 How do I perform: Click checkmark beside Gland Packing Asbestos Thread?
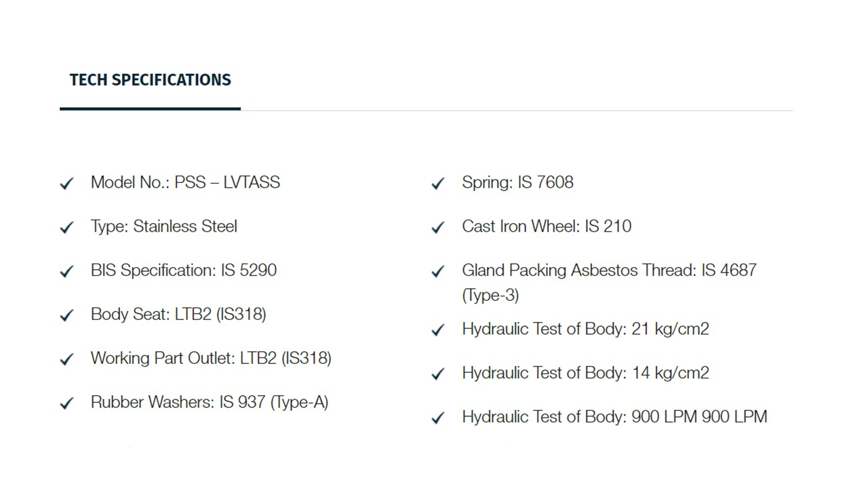438,272
